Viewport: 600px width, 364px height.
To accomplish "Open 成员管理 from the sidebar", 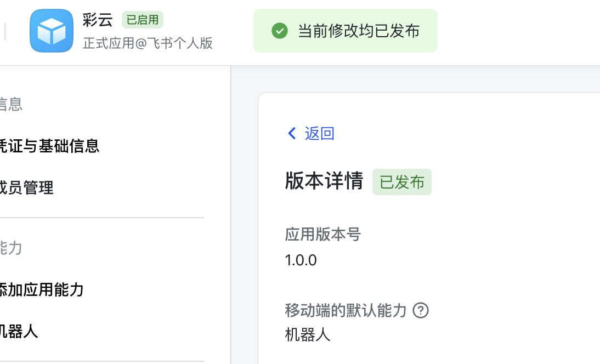I will tap(26, 188).
